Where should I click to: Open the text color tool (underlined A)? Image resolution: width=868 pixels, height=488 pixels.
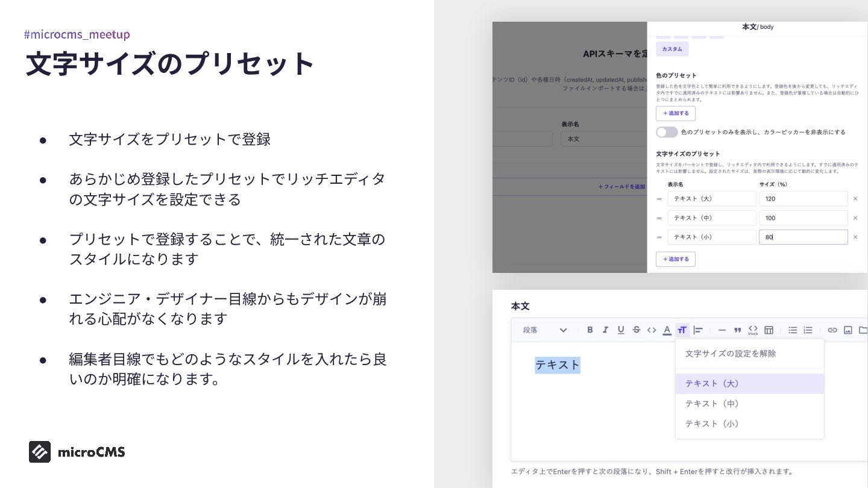point(667,330)
